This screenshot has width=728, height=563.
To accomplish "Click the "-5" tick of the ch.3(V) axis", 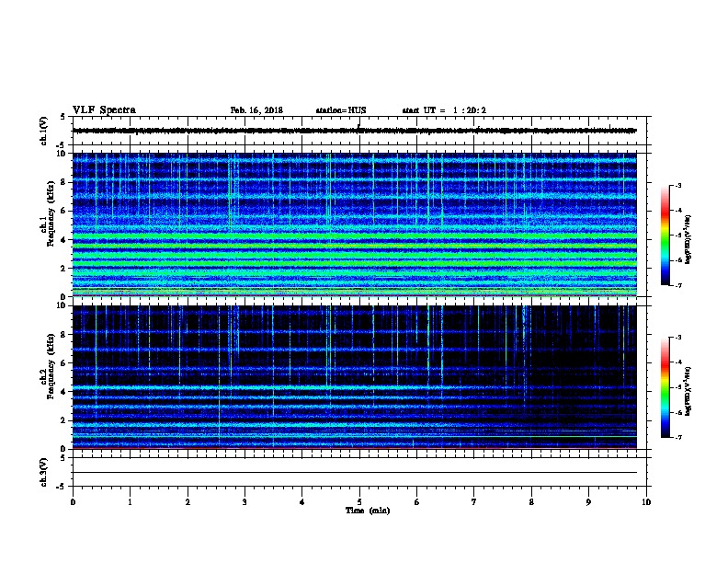I will point(62,487).
